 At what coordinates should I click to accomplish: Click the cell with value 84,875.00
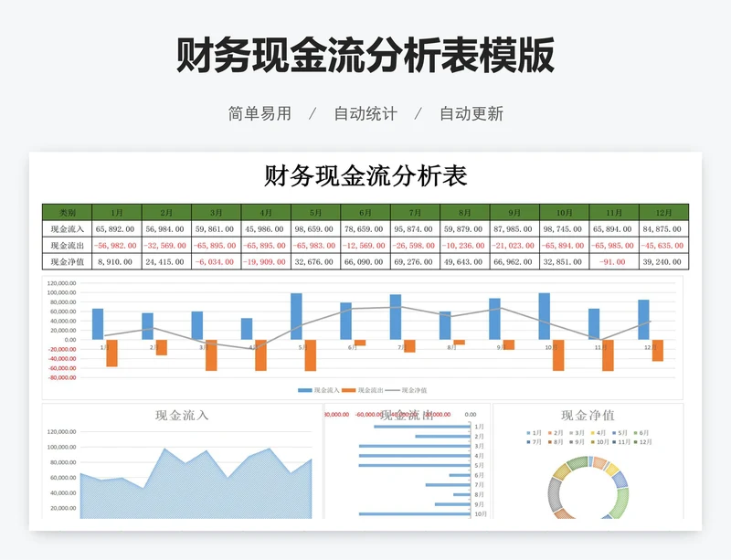664,229
